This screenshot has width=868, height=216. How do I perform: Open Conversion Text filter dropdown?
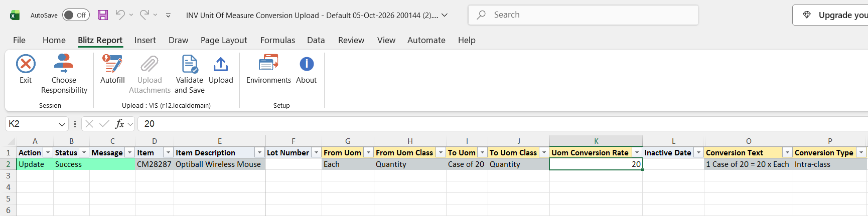[x=788, y=152]
